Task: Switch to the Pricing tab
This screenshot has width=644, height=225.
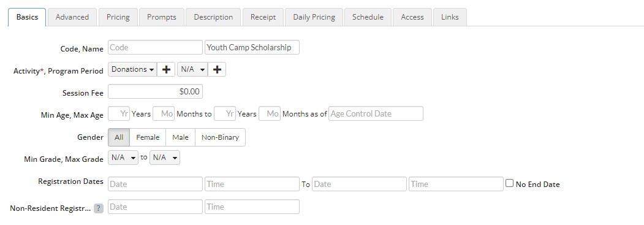Action: coord(118,17)
